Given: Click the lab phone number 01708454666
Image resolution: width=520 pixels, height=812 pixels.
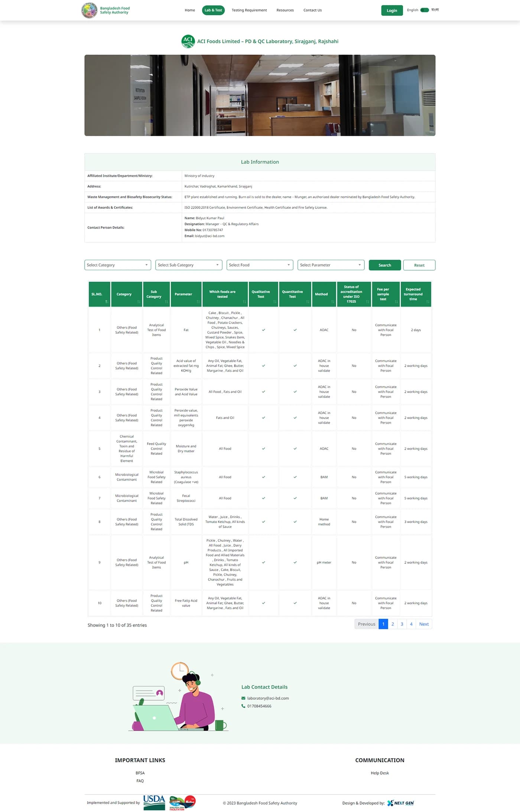Looking at the screenshot, I should tap(259, 706).
